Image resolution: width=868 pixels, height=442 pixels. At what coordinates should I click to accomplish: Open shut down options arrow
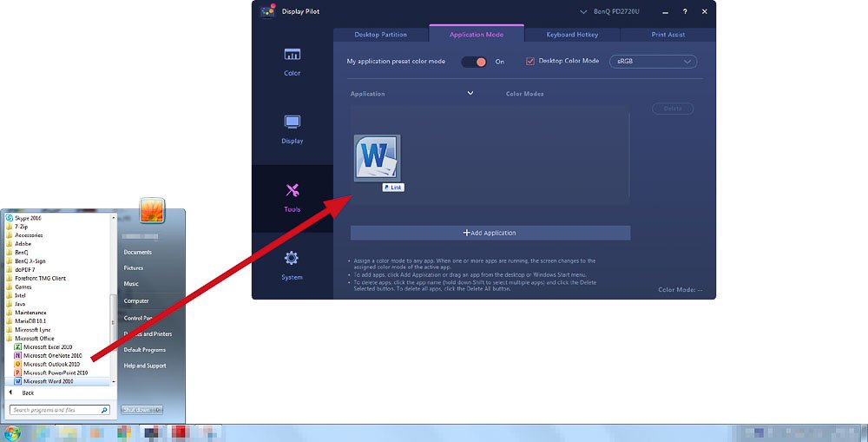[158, 410]
